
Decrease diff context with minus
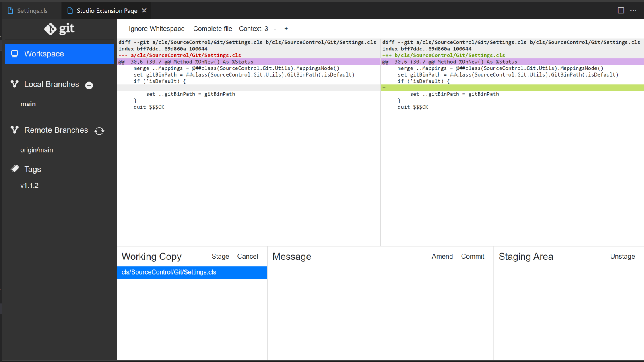coord(275,29)
